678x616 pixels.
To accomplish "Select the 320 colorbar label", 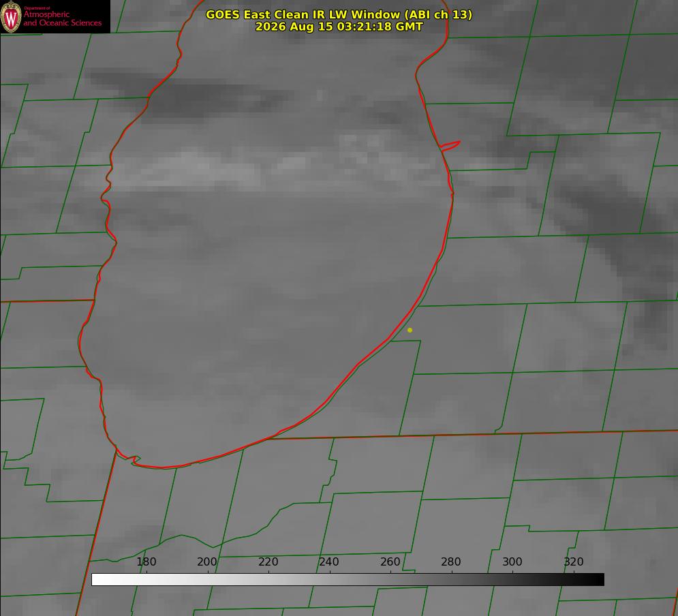I will point(574,561).
